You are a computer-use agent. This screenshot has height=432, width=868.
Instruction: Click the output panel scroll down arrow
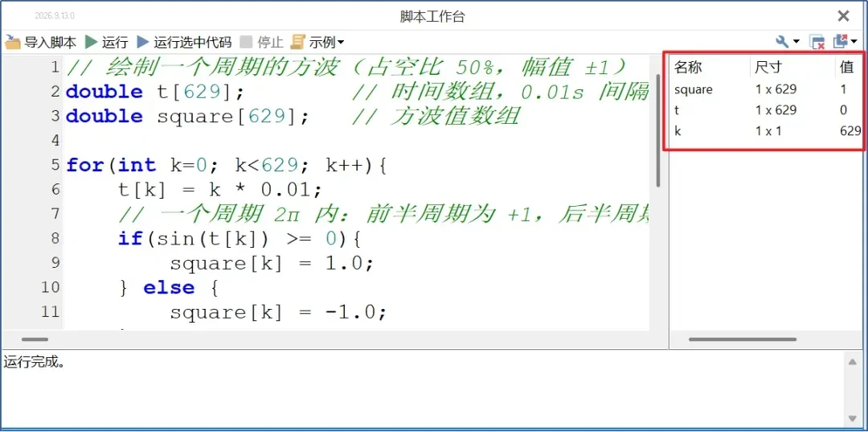(x=853, y=418)
